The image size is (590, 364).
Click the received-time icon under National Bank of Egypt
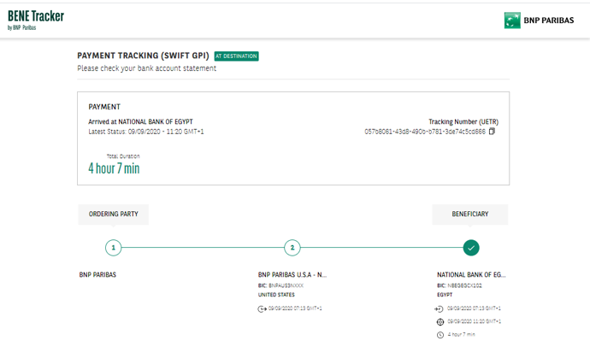(440, 308)
